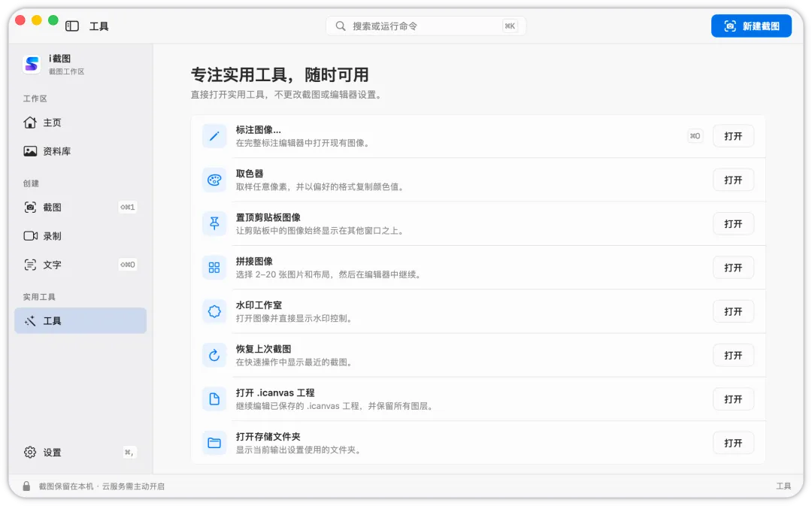Viewport: 812px width, 506px height.
Task: Click the 打开存储文件夹 folder icon
Action: 214,443
